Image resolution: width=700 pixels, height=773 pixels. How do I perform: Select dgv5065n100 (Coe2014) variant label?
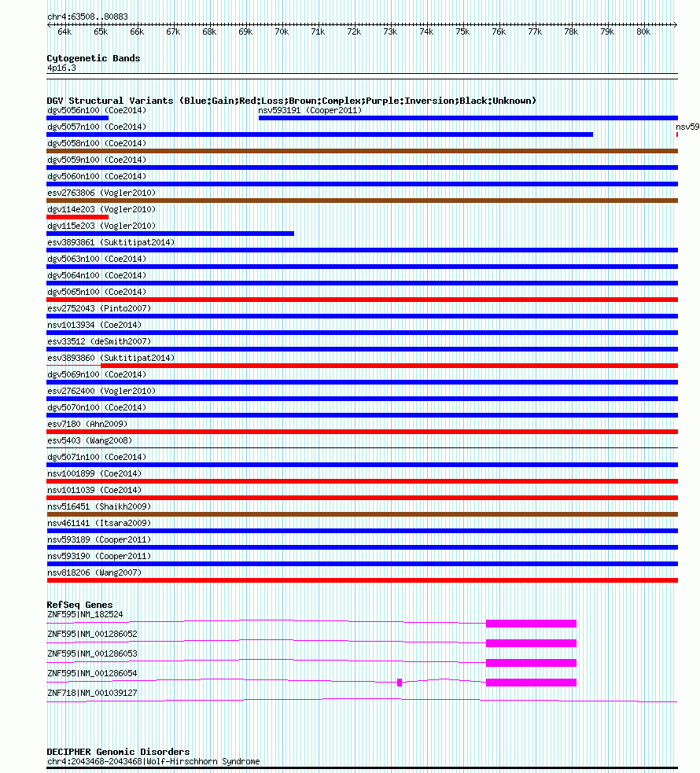97,292
